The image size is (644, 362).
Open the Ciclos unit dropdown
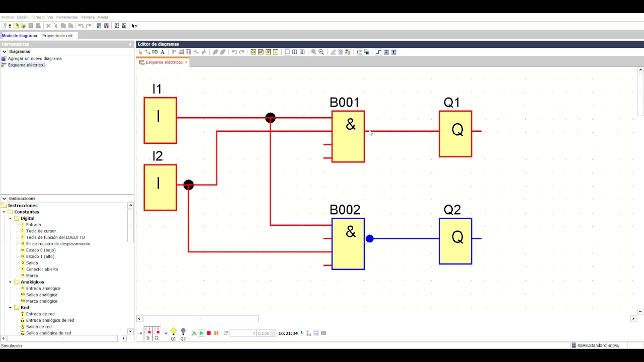click(273, 333)
